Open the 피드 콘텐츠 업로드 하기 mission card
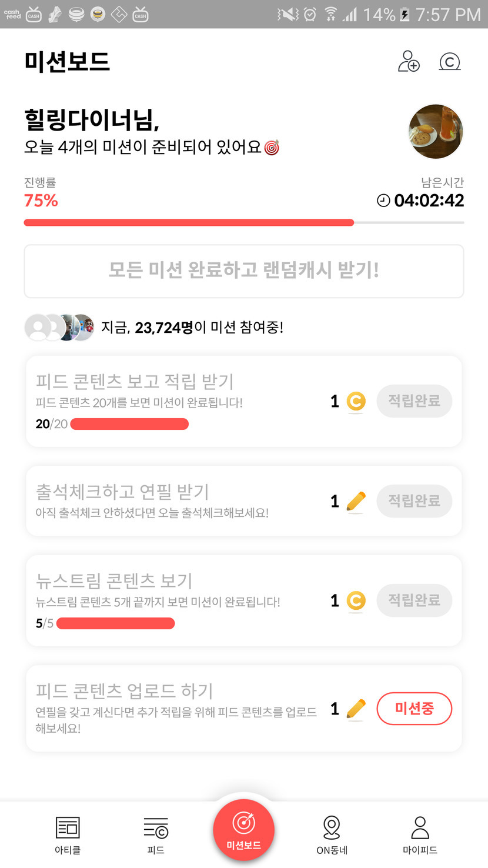 176,708
